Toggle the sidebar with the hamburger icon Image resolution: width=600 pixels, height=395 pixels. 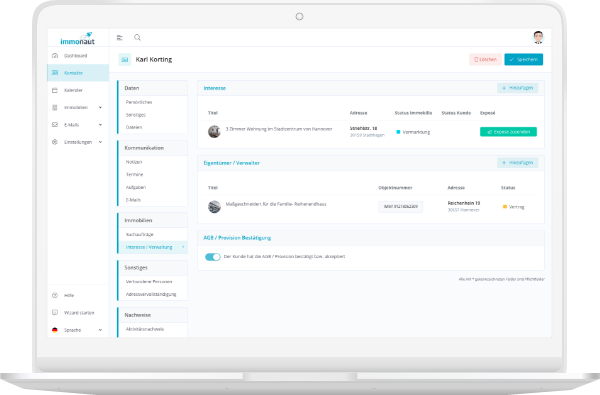click(120, 38)
